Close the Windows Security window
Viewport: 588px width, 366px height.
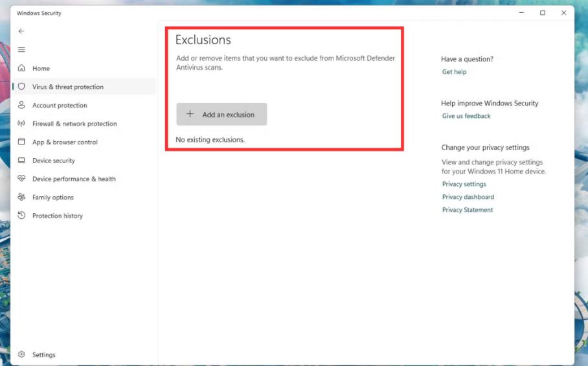563,13
